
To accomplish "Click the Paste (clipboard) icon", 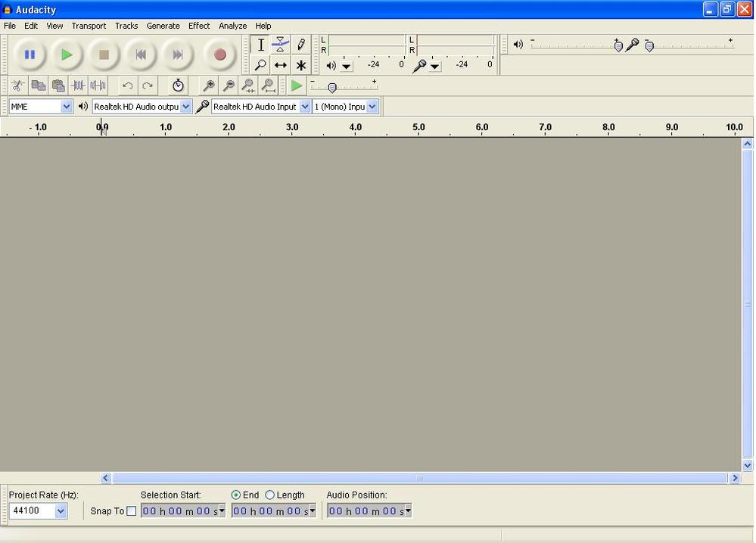I will point(58,85).
